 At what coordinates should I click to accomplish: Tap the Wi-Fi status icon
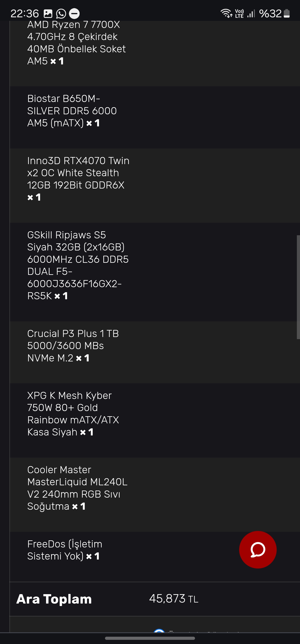point(226,13)
